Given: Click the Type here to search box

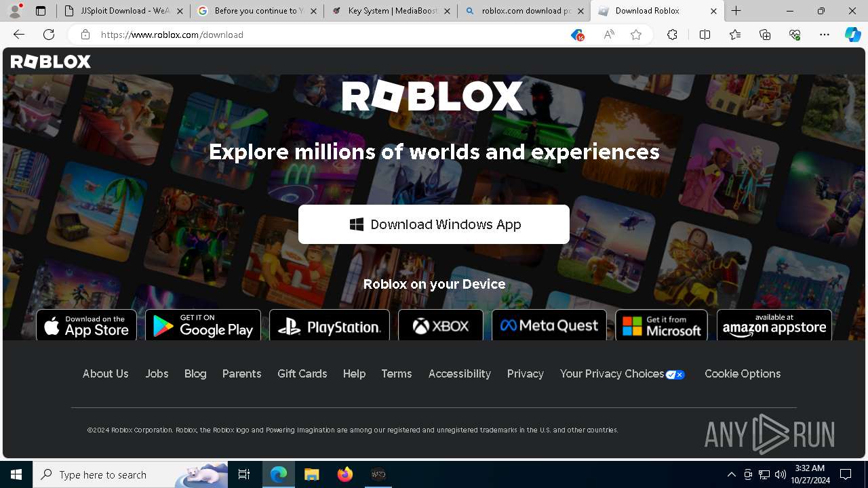Looking at the screenshot, I should (x=131, y=474).
